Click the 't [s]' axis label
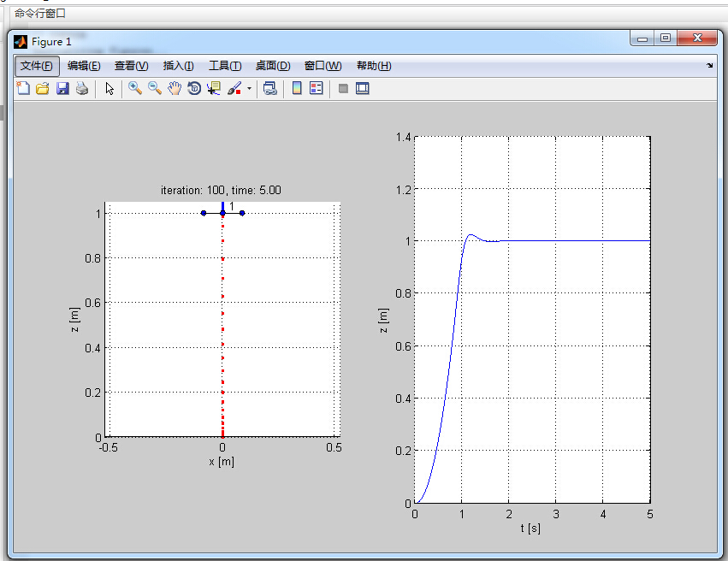This screenshot has height=561, width=728. [x=530, y=528]
